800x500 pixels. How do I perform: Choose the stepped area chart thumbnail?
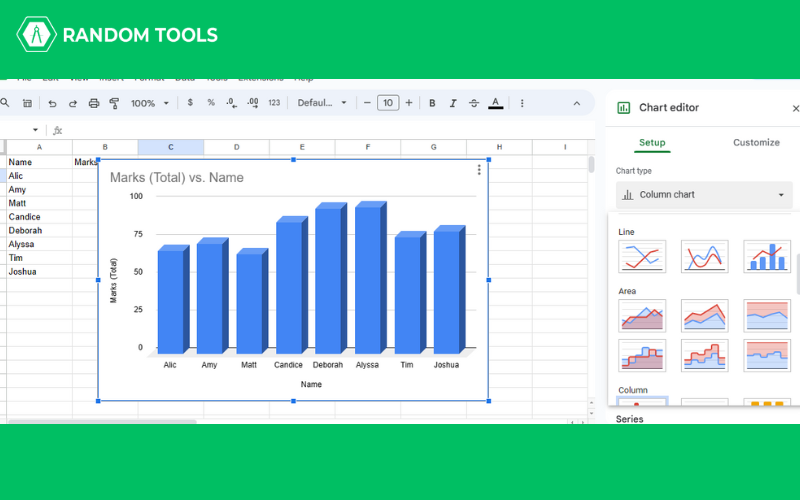pyautogui.click(x=642, y=356)
